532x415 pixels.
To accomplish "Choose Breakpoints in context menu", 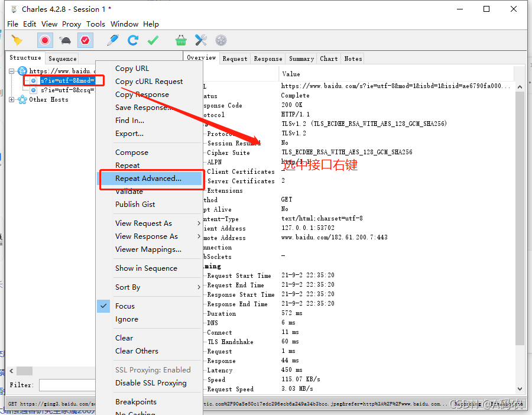I will [x=150, y=402].
